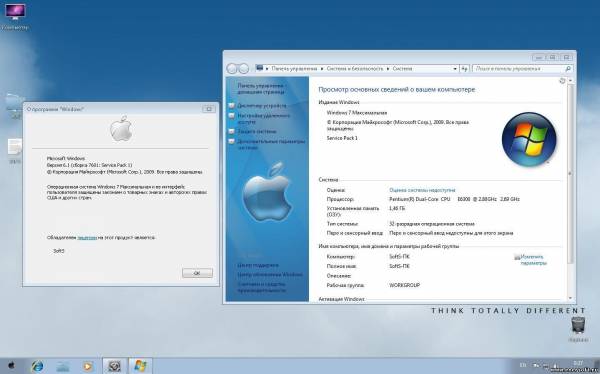
Task: Click the EN language indicator in the tray
Action: 523,366
